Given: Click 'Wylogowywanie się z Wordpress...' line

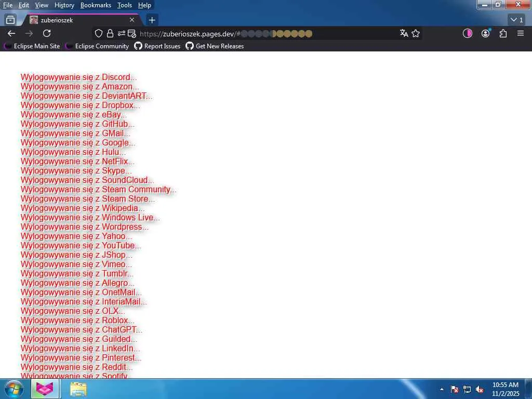Looking at the screenshot, I should point(85,227).
